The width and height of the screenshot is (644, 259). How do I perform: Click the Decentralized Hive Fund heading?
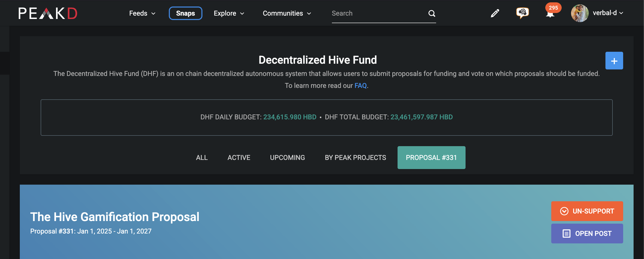pyautogui.click(x=318, y=60)
